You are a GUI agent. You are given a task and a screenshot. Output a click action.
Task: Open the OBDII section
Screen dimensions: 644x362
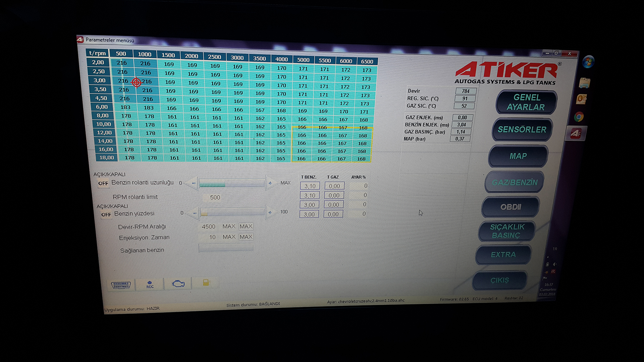(x=511, y=207)
